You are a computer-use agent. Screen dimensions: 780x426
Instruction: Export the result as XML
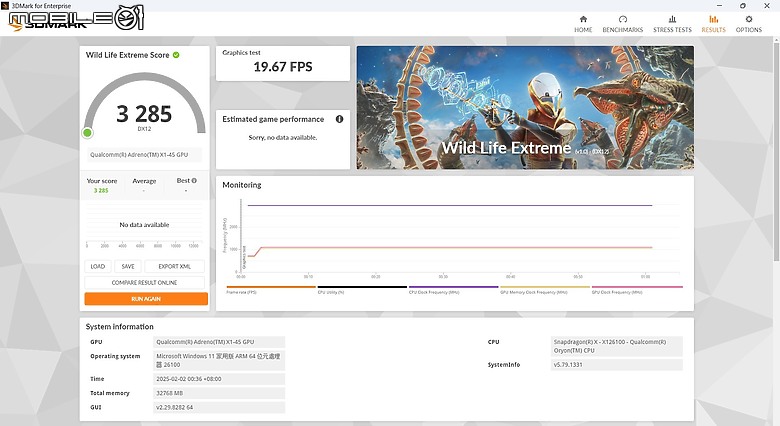pos(175,266)
